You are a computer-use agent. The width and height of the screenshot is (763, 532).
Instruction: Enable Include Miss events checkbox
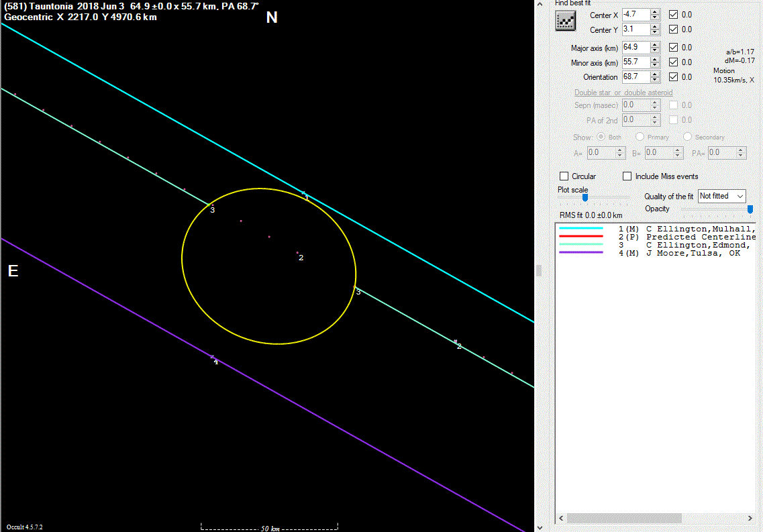click(x=627, y=176)
